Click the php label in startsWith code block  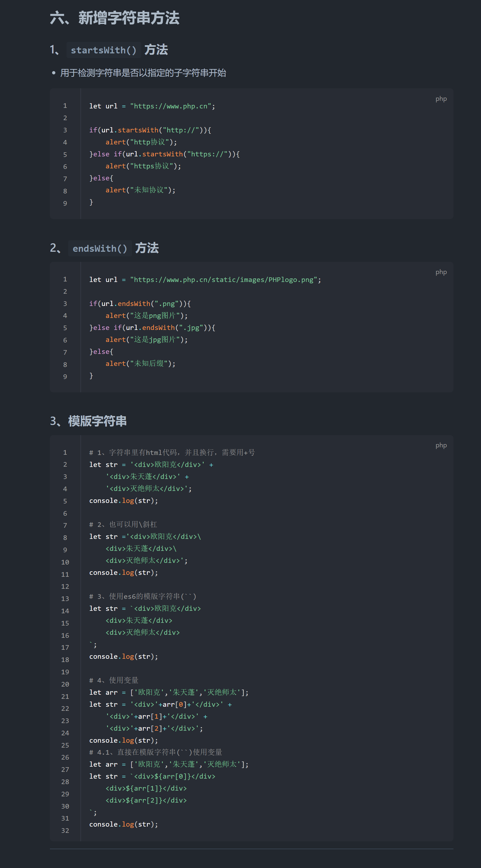tap(441, 99)
